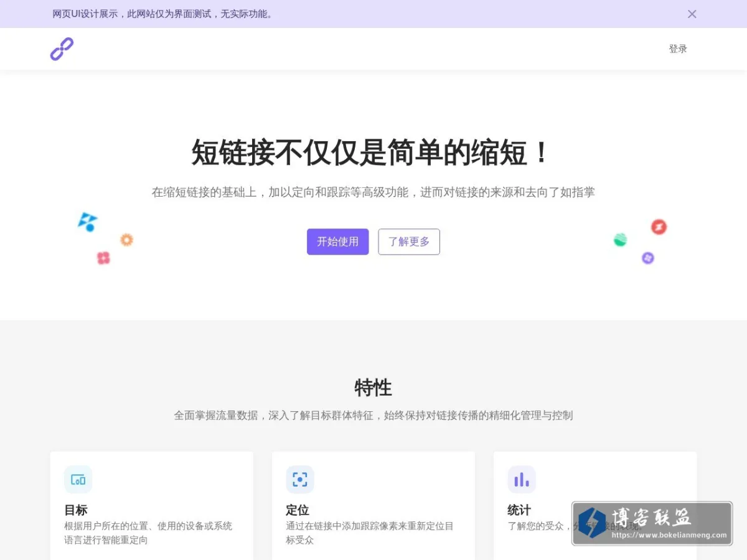This screenshot has height=560, width=747.
Task: Click the pink flower floating icon
Action: [x=103, y=258]
